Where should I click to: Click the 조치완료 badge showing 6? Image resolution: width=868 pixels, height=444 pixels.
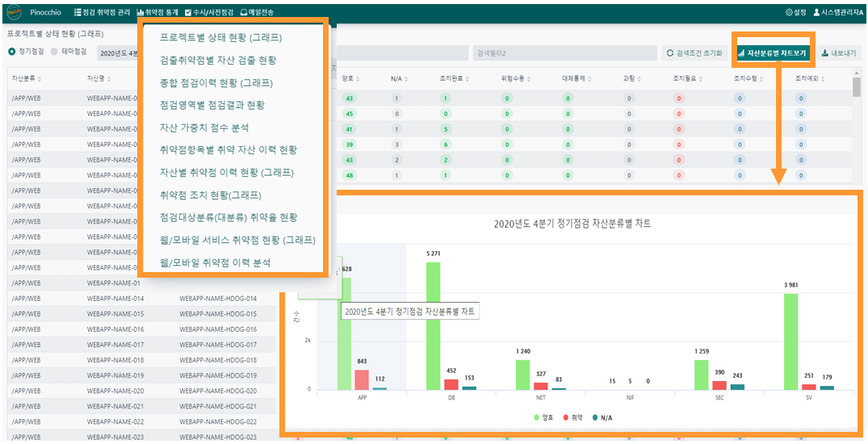point(446,145)
